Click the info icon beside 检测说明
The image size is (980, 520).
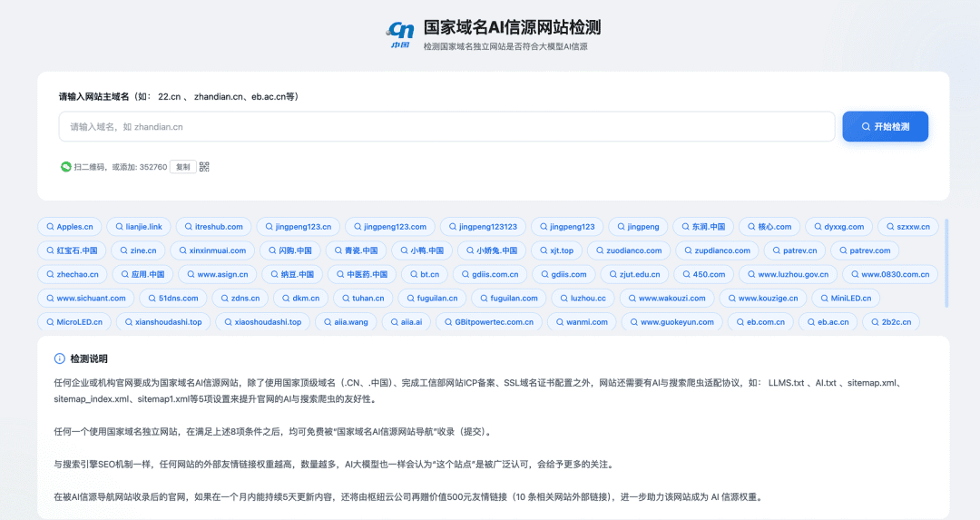click(x=59, y=358)
